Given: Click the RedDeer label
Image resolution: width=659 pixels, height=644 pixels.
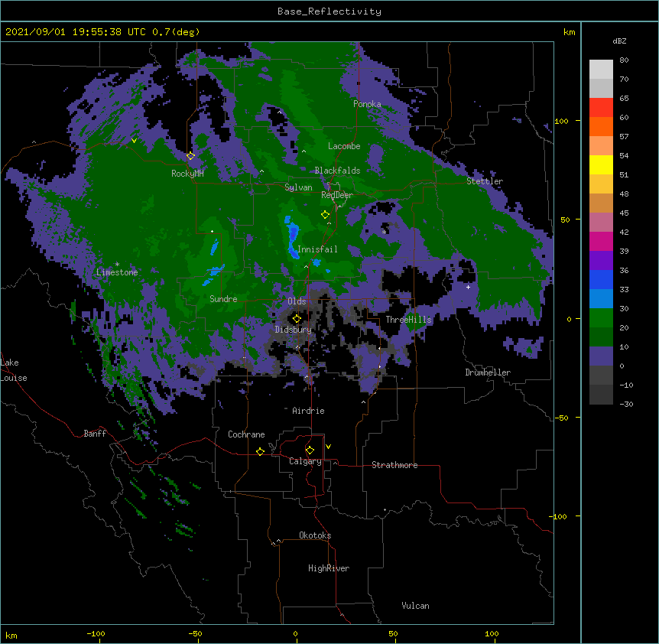Looking at the screenshot, I should point(336,195).
